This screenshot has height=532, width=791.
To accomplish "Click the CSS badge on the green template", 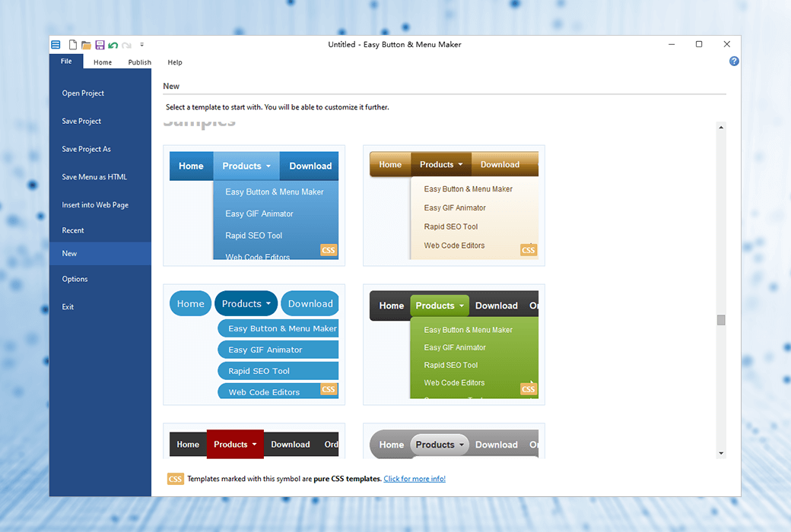I will (x=528, y=389).
